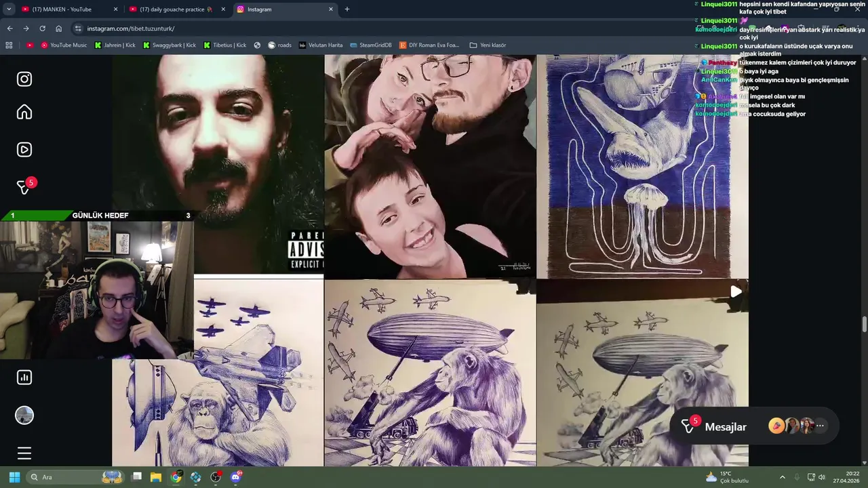Open File Explorer from the taskbar
This screenshot has width=868, height=488.
pos(156,477)
